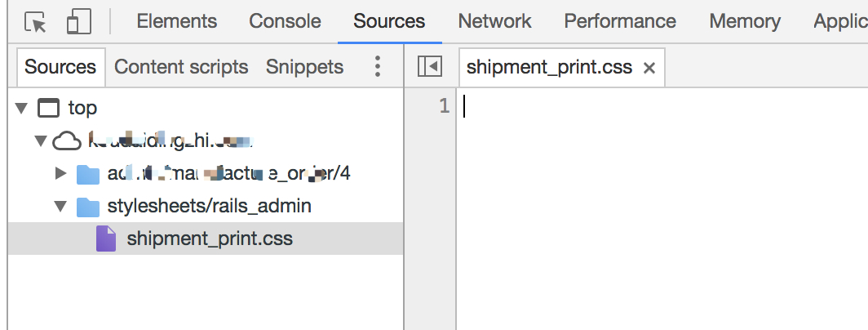This screenshot has width=868, height=330.
Task: Switch to the Elements panel tab
Action: [176, 21]
